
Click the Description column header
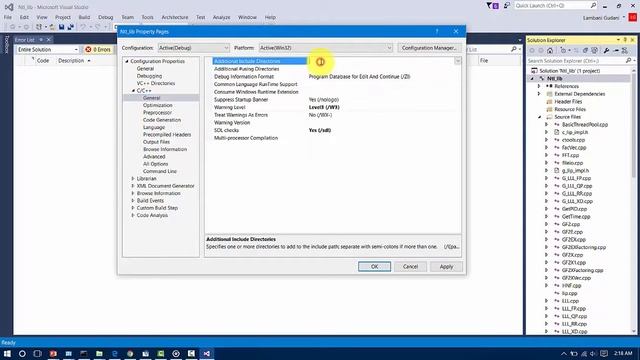71,60
